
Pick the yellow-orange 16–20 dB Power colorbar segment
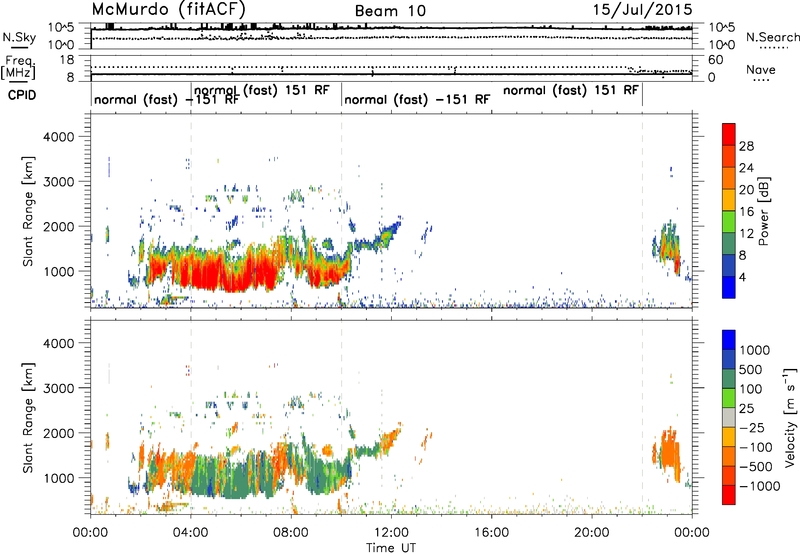[729, 200]
